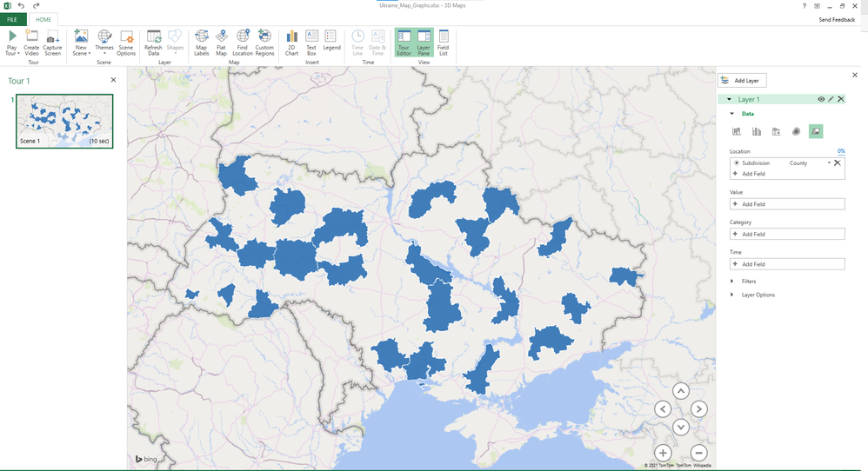This screenshot has height=471, width=868.
Task: Select the Heat Map visualization icon
Action: (796, 131)
